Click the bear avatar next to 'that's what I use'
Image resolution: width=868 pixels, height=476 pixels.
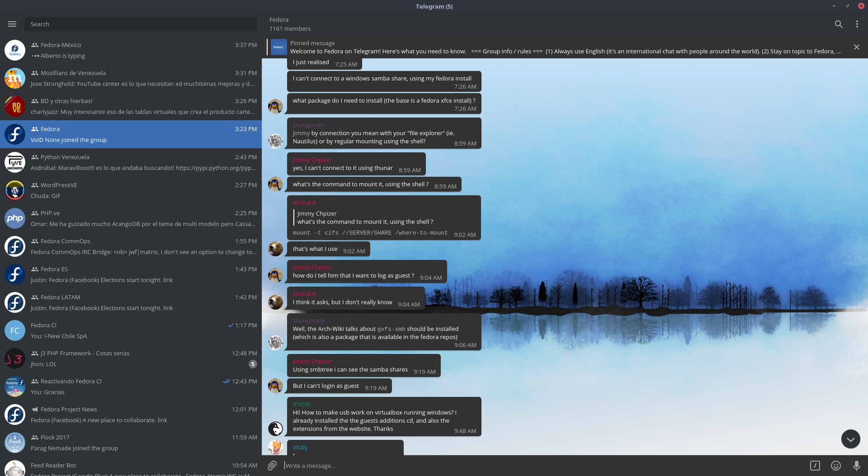(x=275, y=249)
